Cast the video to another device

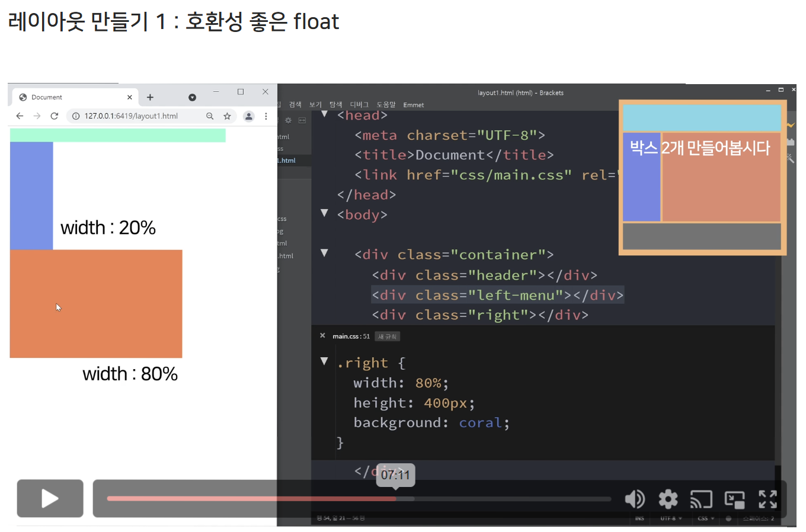coord(701,499)
